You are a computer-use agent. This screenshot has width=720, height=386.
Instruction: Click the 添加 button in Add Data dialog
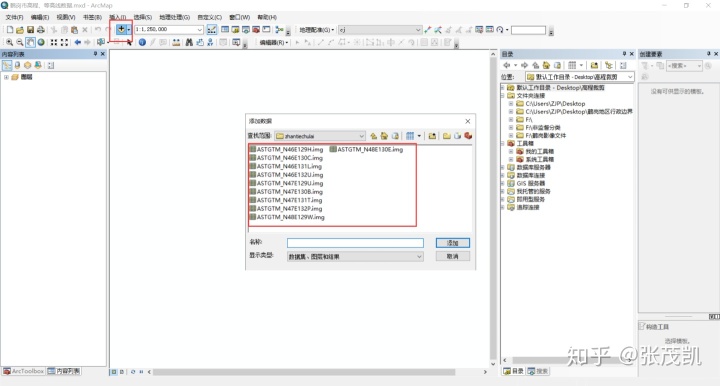(x=453, y=243)
